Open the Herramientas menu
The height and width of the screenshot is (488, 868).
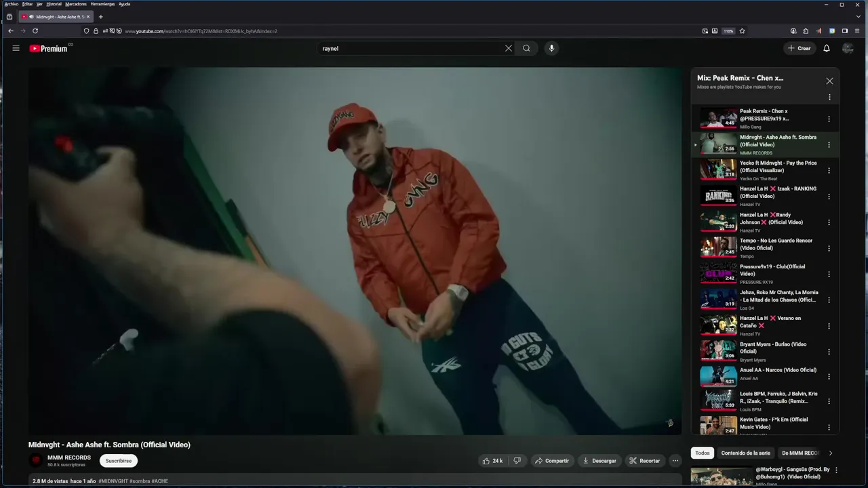pyautogui.click(x=102, y=4)
